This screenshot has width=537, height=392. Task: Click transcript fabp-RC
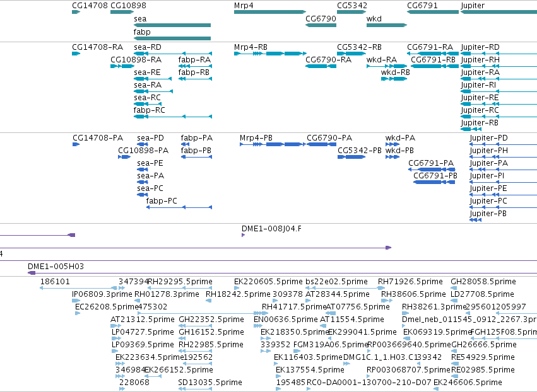pyautogui.click(x=173, y=117)
